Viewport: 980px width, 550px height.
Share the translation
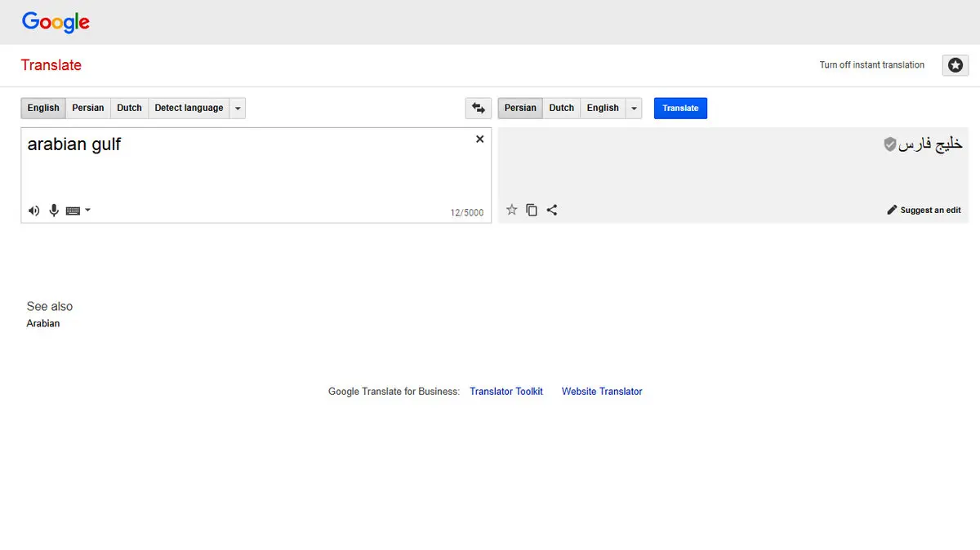point(552,210)
